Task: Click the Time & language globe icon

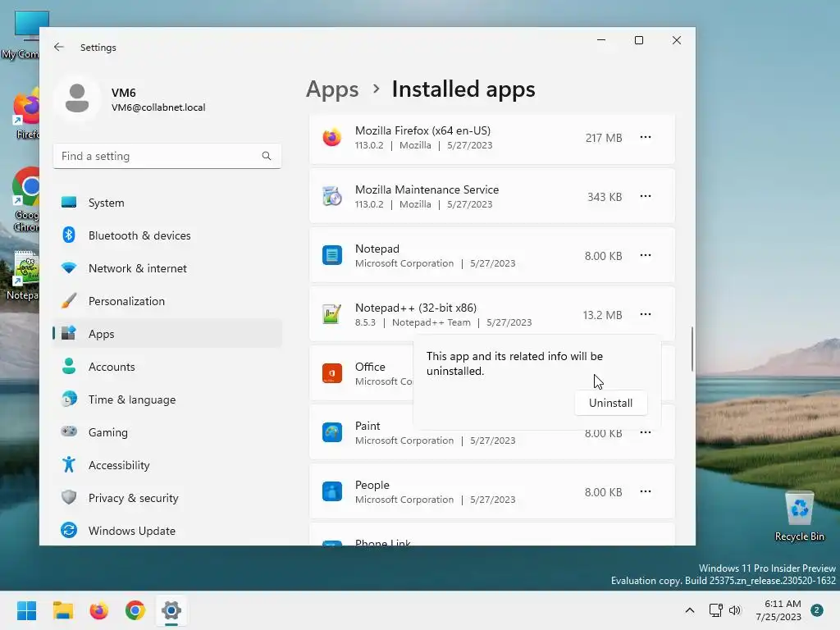Action: tap(69, 399)
